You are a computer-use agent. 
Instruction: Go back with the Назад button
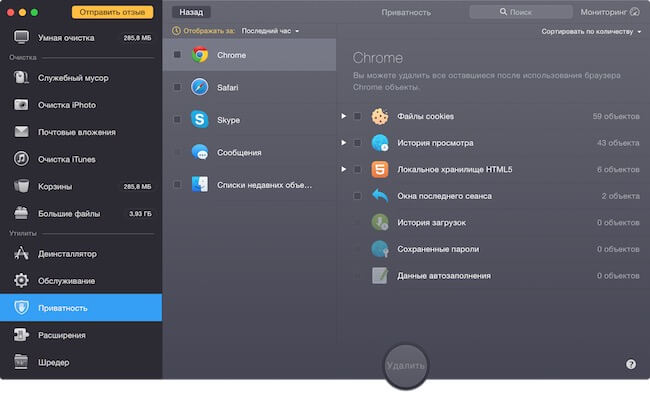pyautogui.click(x=191, y=12)
